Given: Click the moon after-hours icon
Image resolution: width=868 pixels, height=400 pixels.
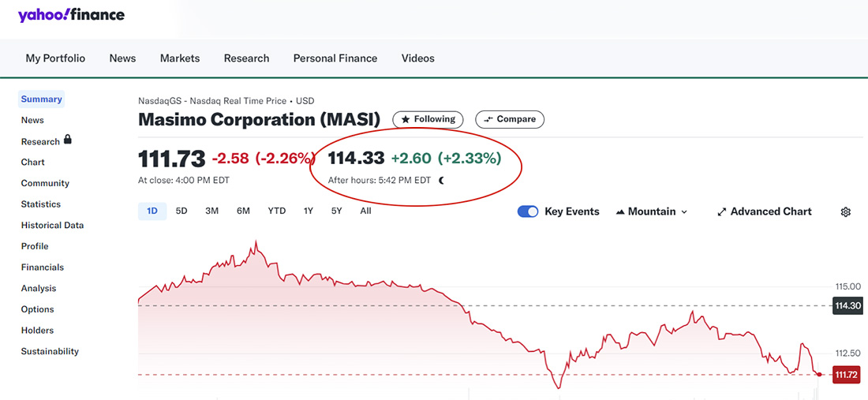Looking at the screenshot, I should 441,181.
